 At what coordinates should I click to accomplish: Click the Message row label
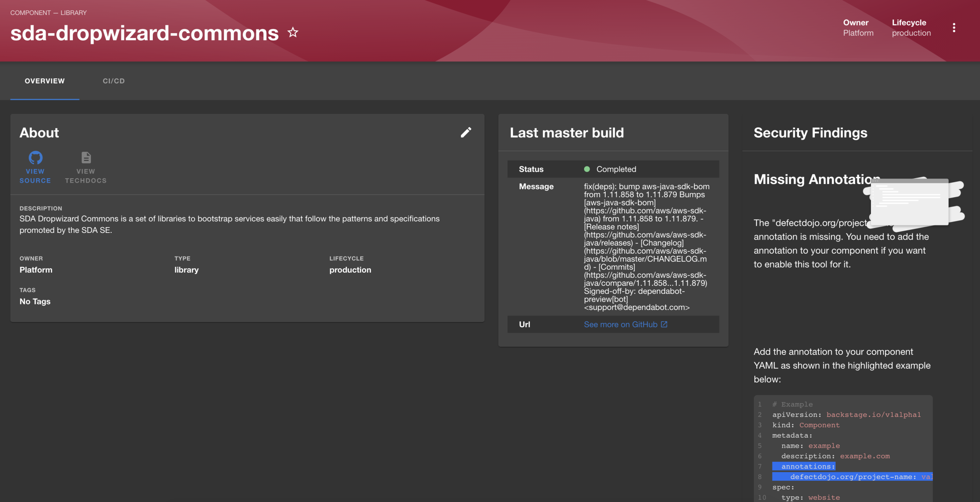(536, 186)
